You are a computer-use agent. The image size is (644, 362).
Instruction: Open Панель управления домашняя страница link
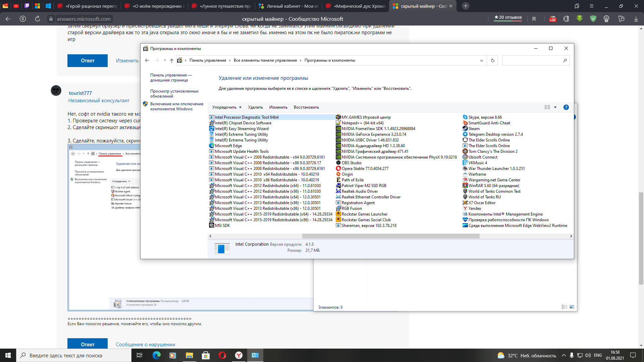[171, 77]
